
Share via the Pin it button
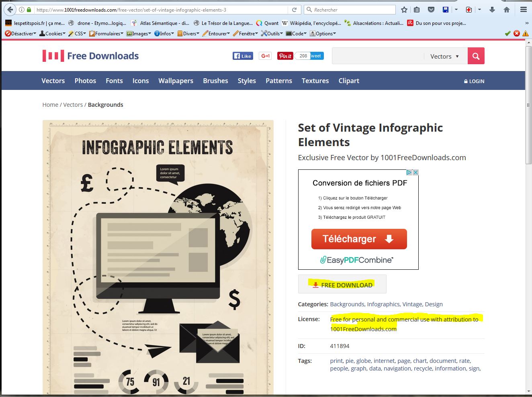coord(285,56)
